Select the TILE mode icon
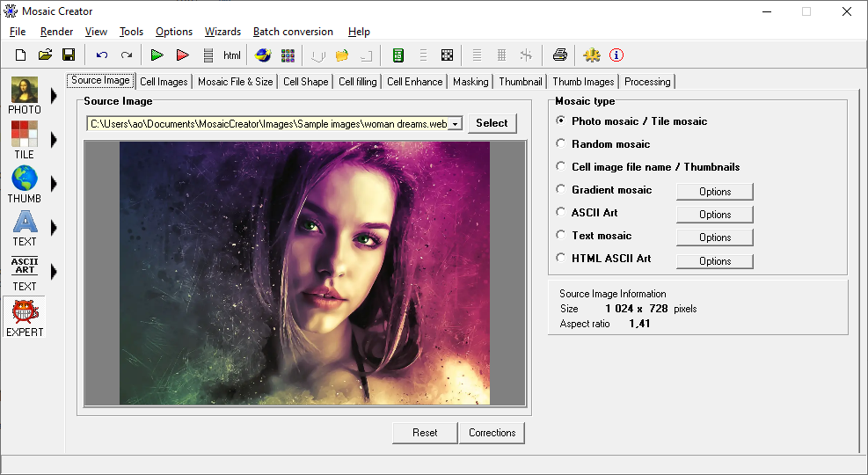 25,134
